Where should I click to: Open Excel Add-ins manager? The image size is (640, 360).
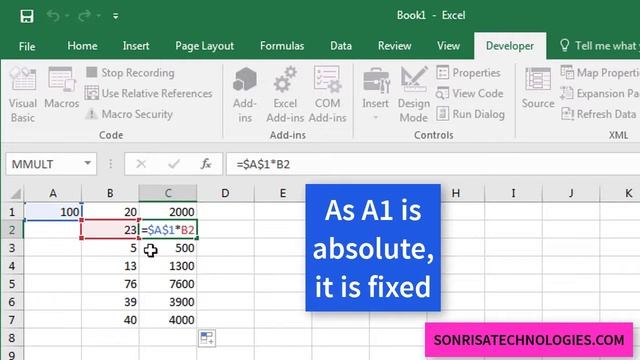[285, 95]
